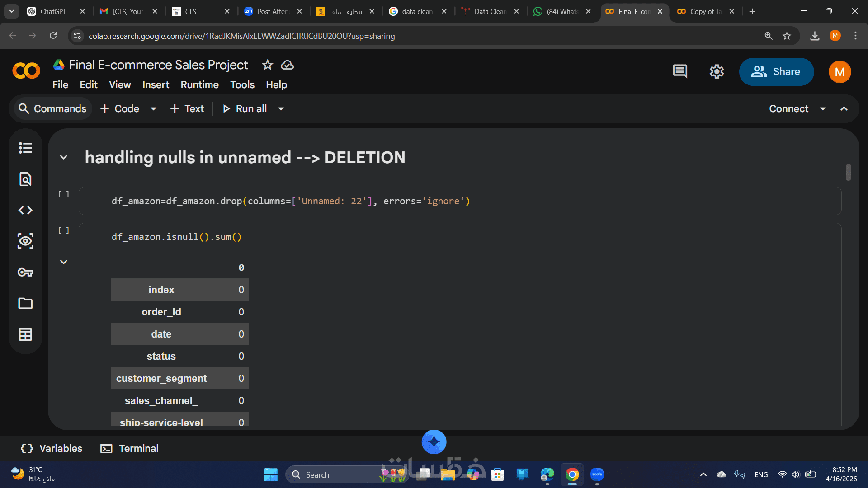Screen dimensions: 868x488
Task: Open the Files folder icon in sidebar
Action: pyautogui.click(x=25, y=303)
